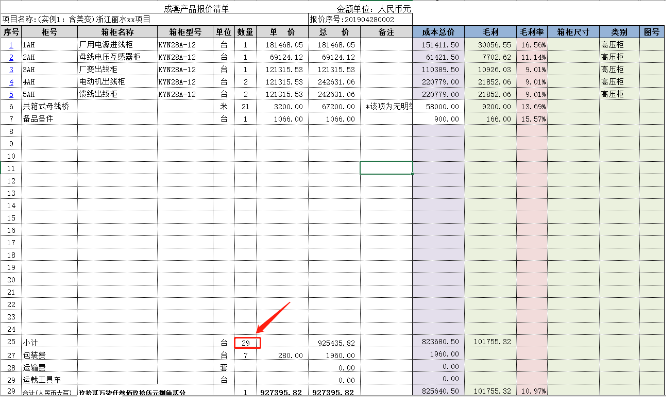Click the 厂用电源进线柜 cabinet name cell
Image resolution: width=666 pixels, height=397 pixels.
[117, 45]
